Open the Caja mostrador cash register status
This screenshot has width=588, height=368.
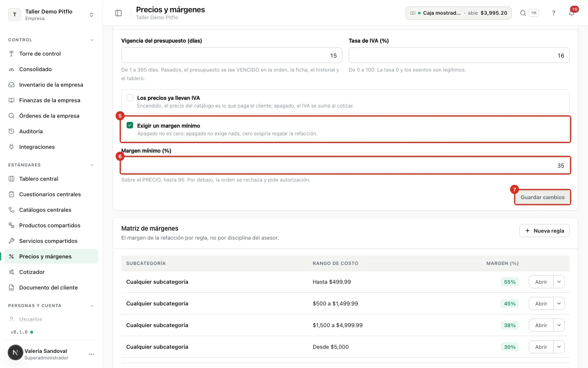click(458, 13)
